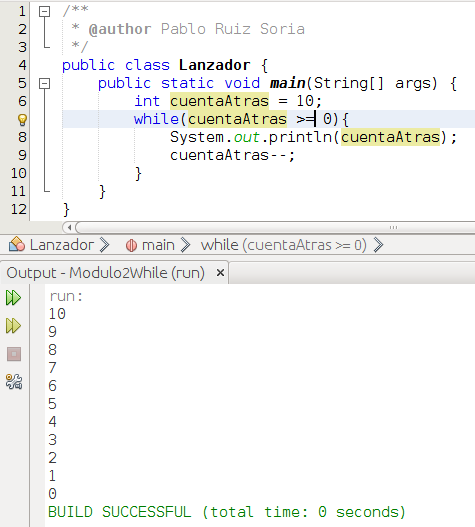Click the output value 10

(x=57, y=314)
